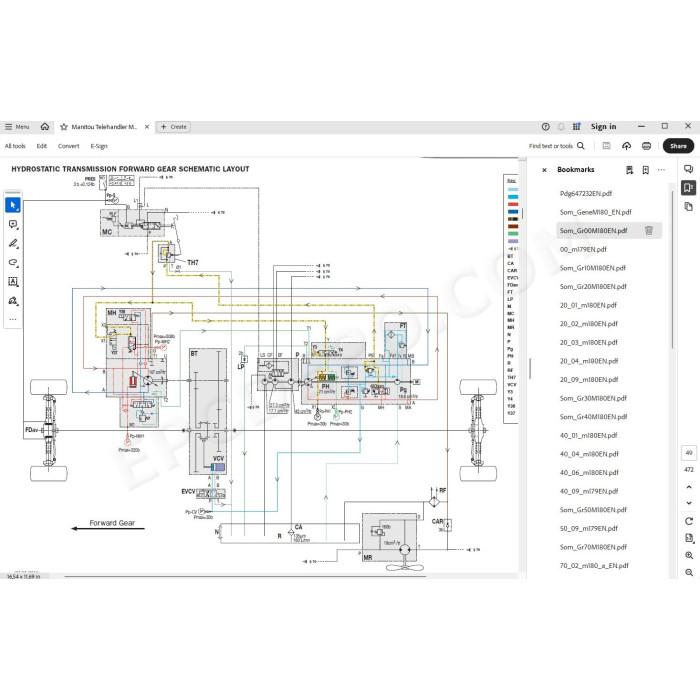Open bookmark Som_GeneM180_EN.pdf
This screenshot has width=700, height=700.
[x=596, y=212]
